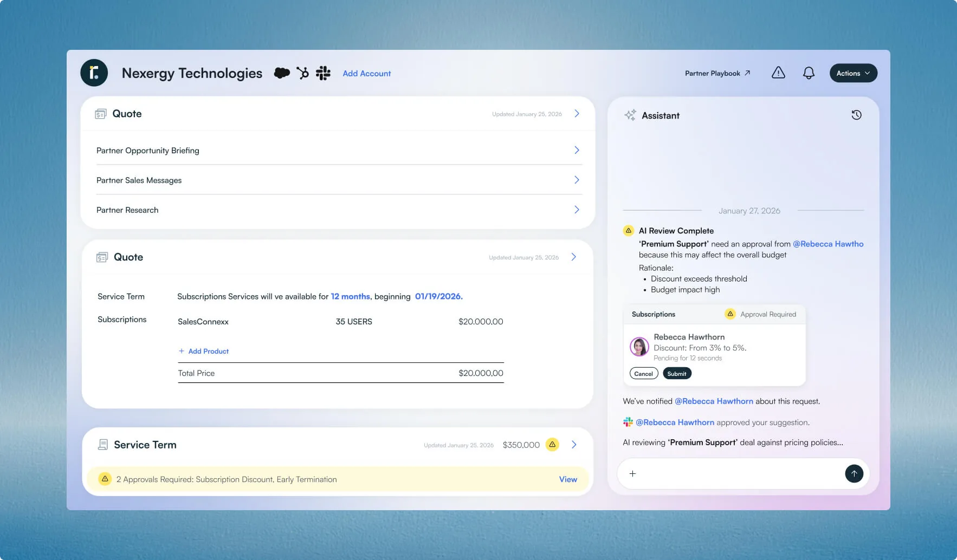Click the plus attachment icon in chat input
957x560 pixels.
pos(632,474)
